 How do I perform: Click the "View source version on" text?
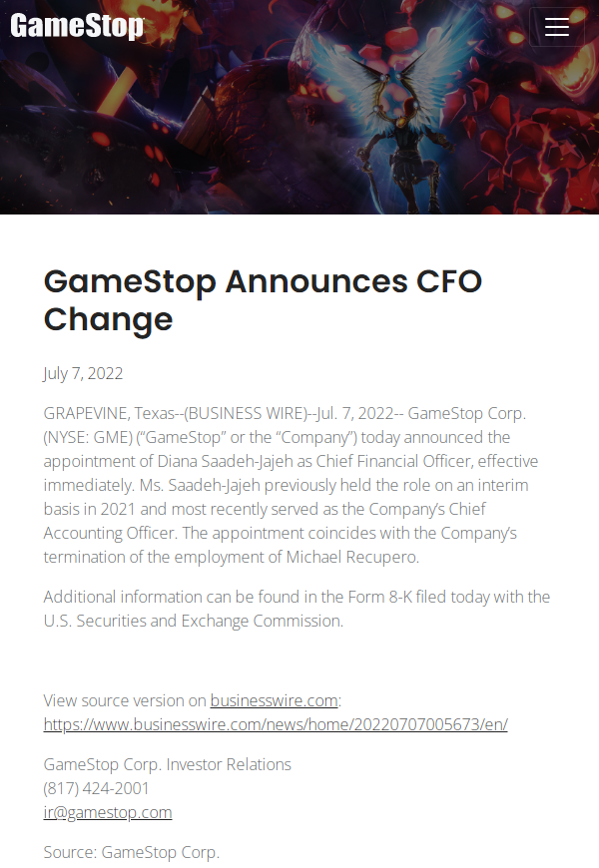coord(125,700)
